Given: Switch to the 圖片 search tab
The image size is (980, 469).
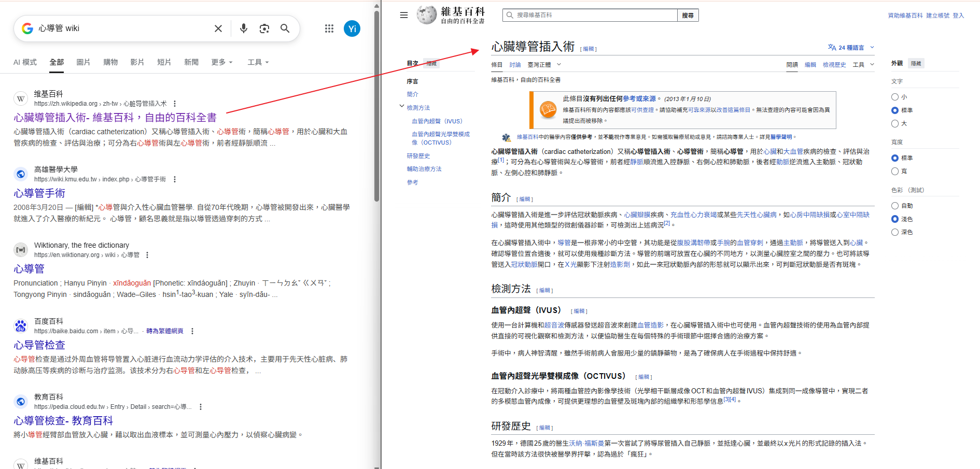Looking at the screenshot, I should 83,62.
